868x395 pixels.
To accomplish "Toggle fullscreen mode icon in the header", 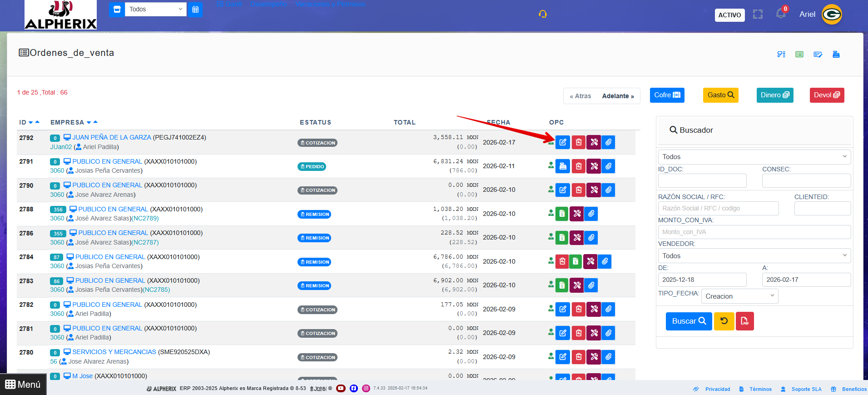I will pyautogui.click(x=758, y=15).
